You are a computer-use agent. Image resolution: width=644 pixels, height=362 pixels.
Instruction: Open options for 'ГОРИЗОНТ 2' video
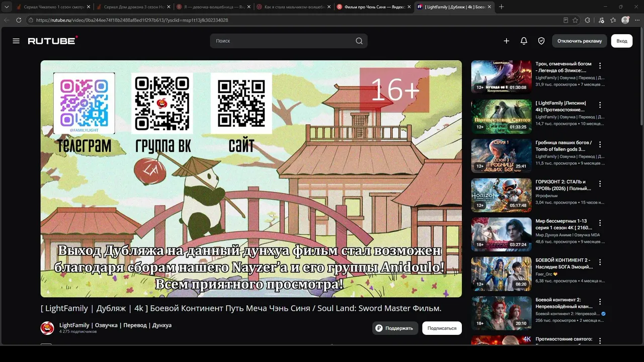point(600,184)
